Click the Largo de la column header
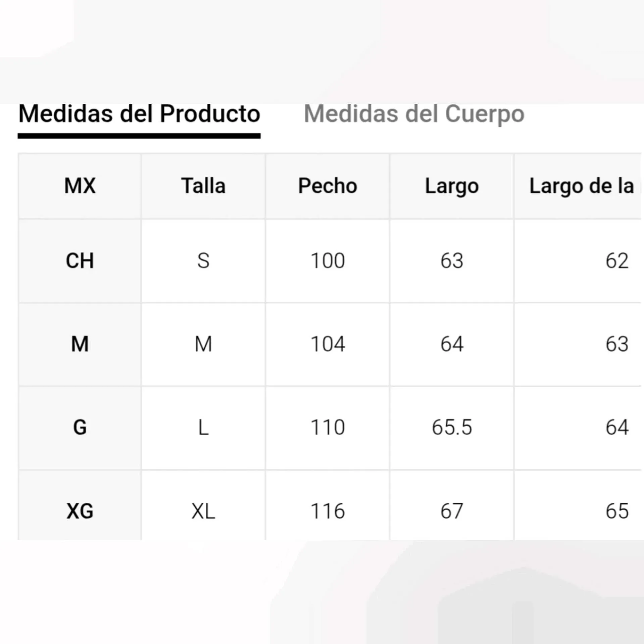Screen dimensions: 644x644 [581, 186]
